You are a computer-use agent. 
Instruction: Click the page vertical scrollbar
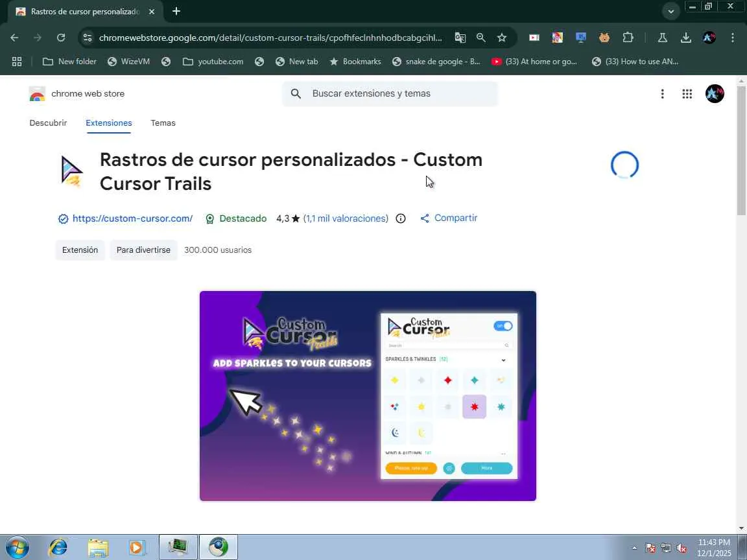coord(741,150)
